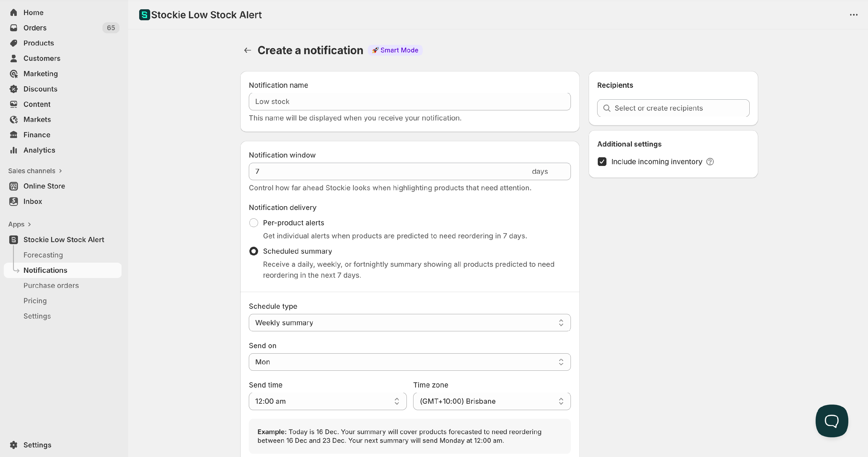The width and height of the screenshot is (868, 457).
Task: Open the three-dot more actions menu
Action: tap(853, 15)
